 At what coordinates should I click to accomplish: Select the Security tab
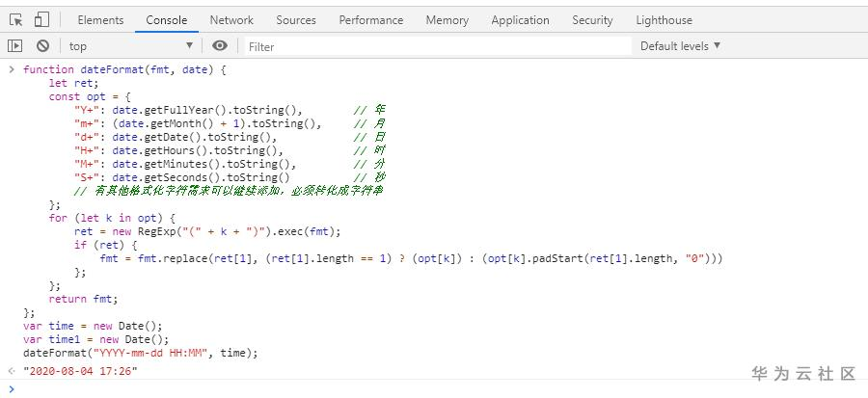click(592, 19)
